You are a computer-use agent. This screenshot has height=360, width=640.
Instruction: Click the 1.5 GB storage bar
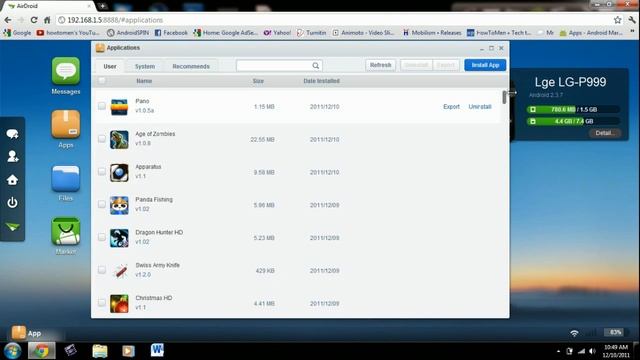point(573,109)
